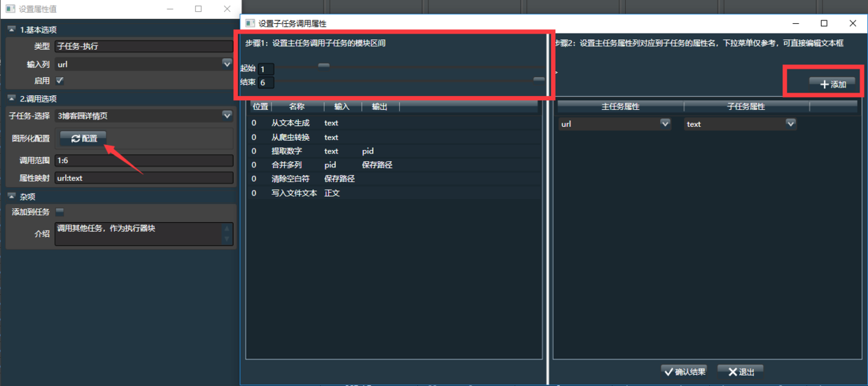
Task: Click the 添加 plus button
Action: pos(832,83)
